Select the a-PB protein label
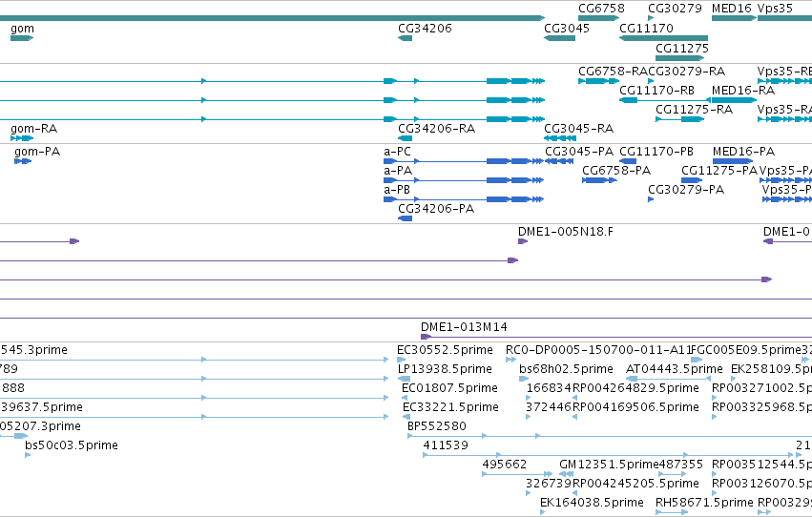 (397, 190)
